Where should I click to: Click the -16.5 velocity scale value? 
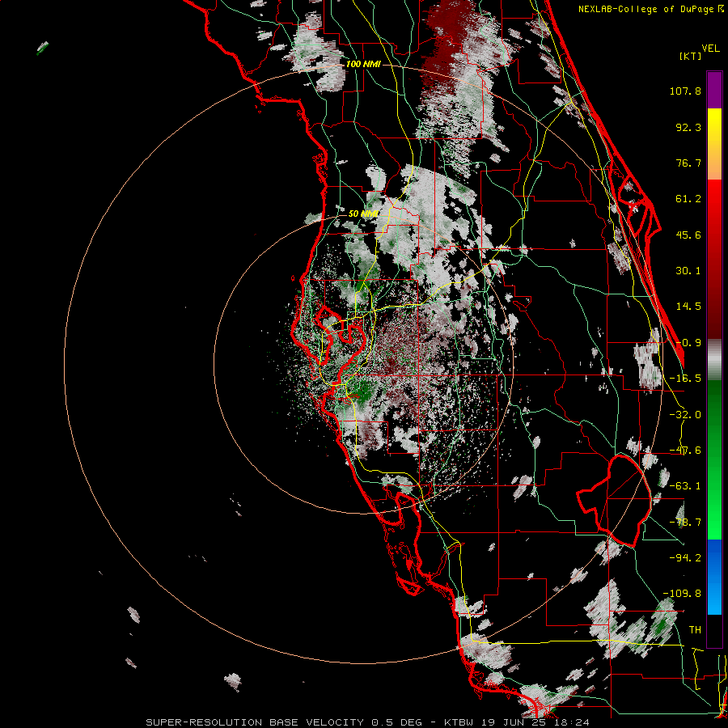(x=685, y=379)
